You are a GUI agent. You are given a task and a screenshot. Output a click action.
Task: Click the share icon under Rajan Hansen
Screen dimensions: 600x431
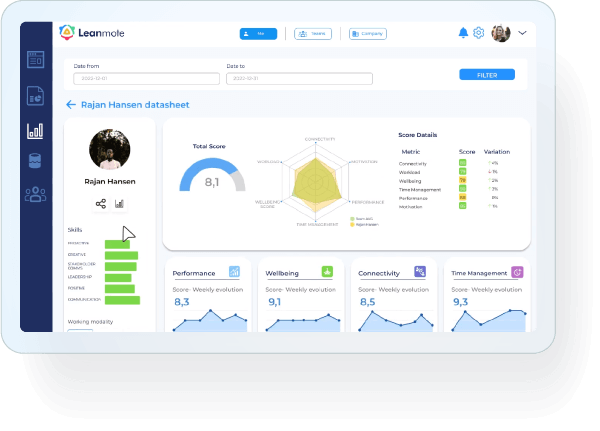point(101,204)
